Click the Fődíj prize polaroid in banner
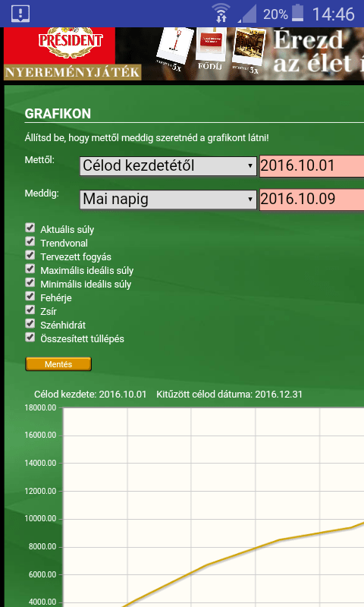Screen dimensions: 364x607 tap(211, 50)
